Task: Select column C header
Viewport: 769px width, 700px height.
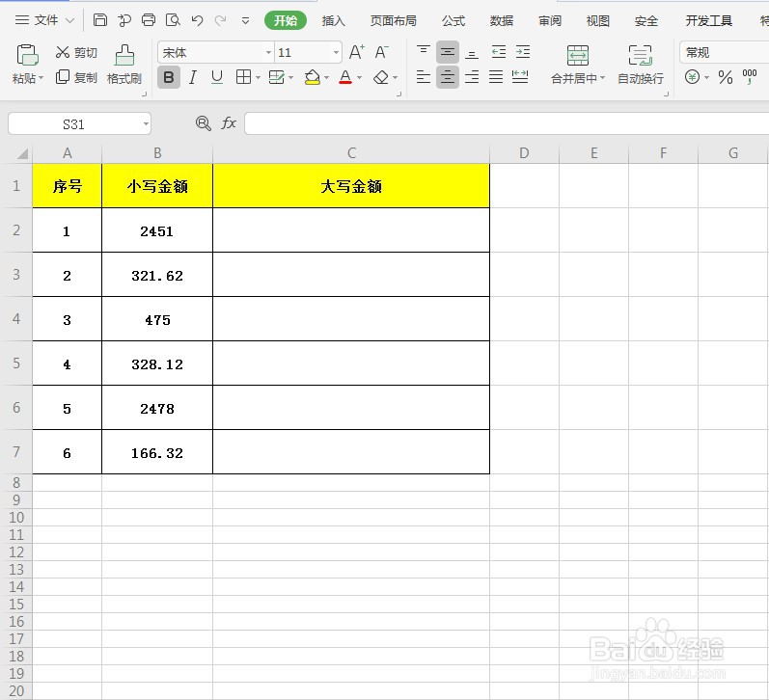Action: [x=351, y=153]
